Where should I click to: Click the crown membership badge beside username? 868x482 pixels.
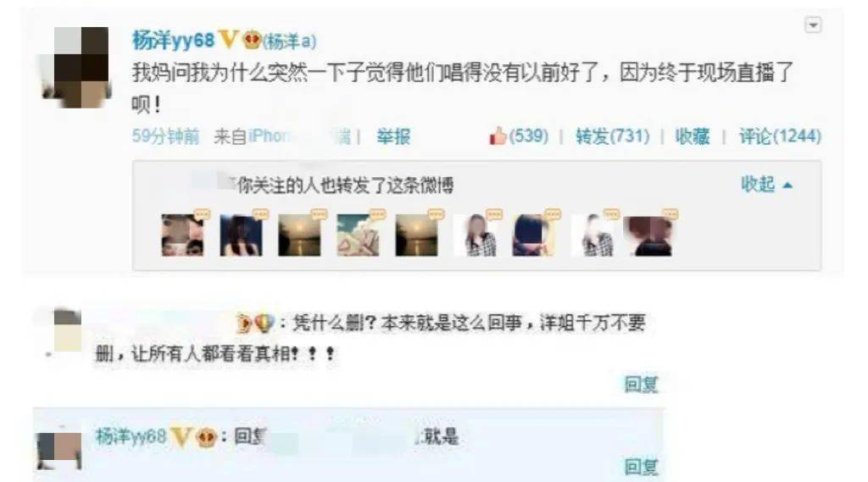click(252, 40)
